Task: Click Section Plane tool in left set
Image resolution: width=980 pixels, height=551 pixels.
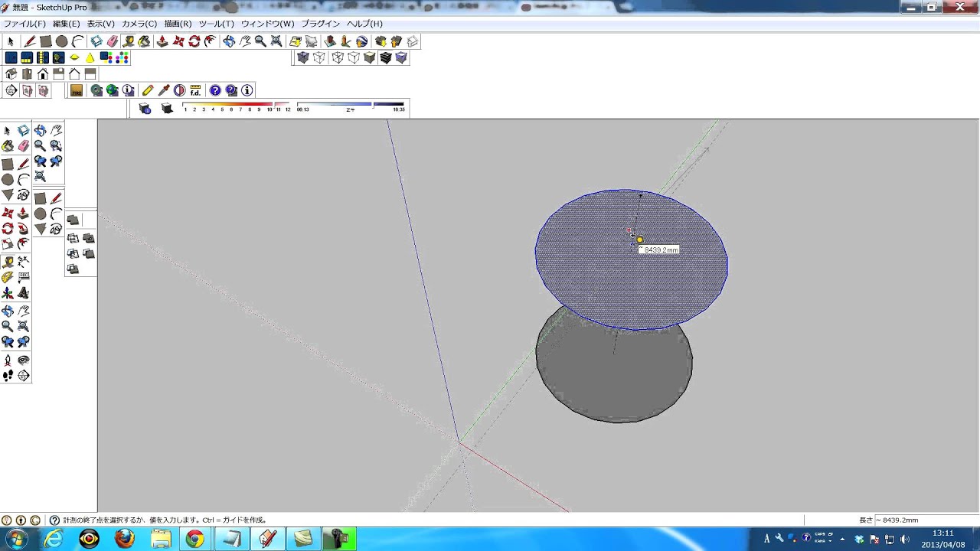Action: point(23,376)
